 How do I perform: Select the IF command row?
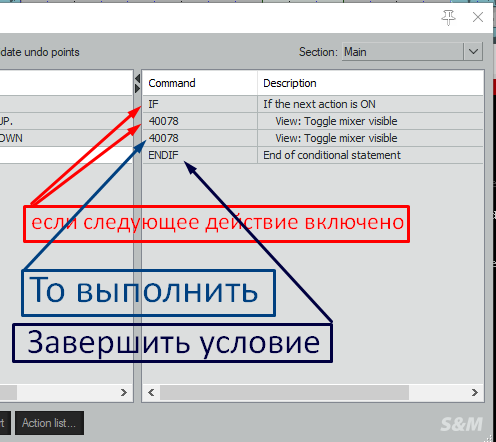click(313, 104)
